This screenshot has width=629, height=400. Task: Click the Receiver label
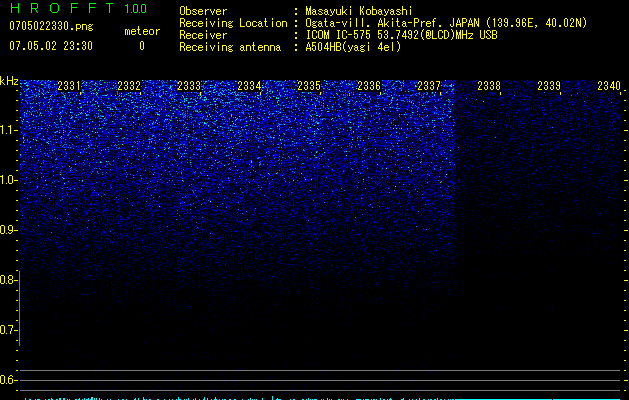coord(203,35)
